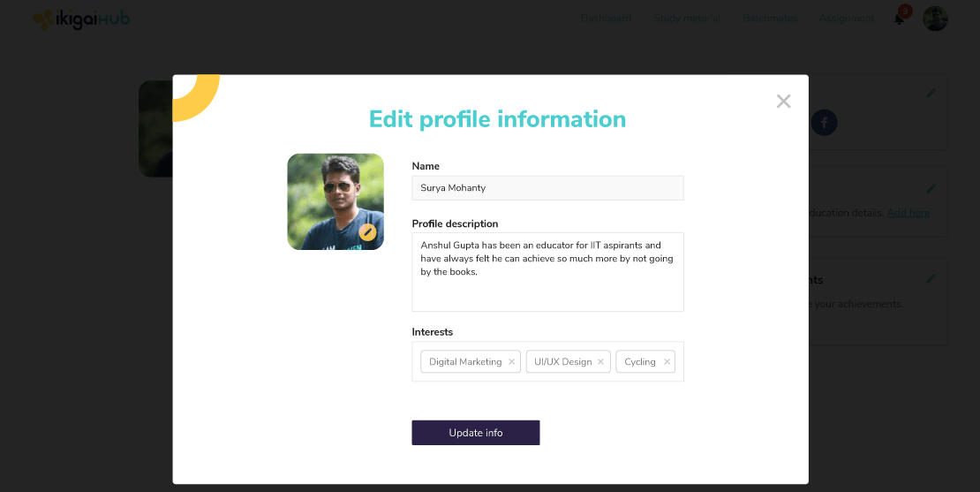This screenshot has height=492, width=980.
Task: Click the education section edit pencil
Action: pyautogui.click(x=931, y=189)
